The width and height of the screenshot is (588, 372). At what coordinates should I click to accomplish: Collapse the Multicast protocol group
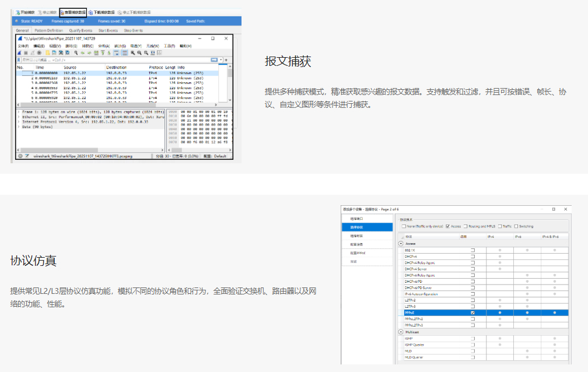(401, 332)
